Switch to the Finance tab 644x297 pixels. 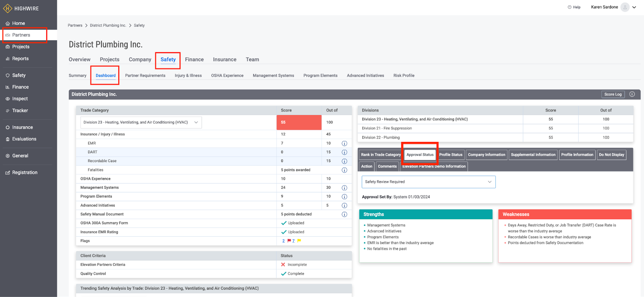[x=194, y=60]
